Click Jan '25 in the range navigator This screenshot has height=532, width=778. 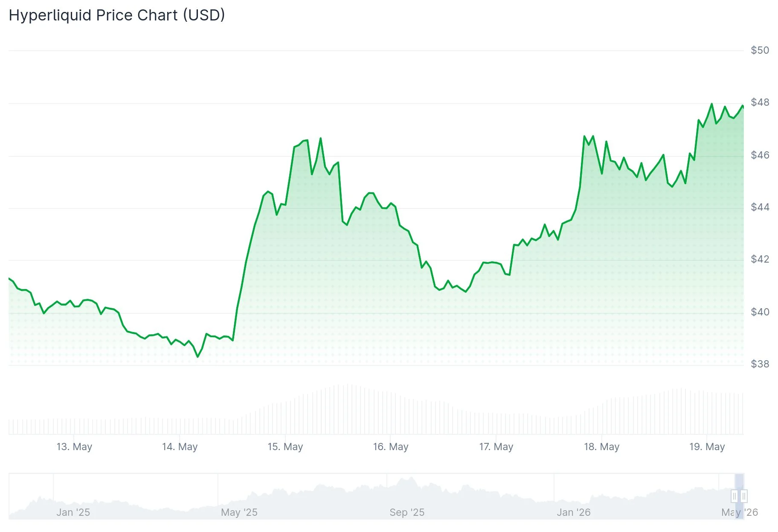pyautogui.click(x=73, y=512)
